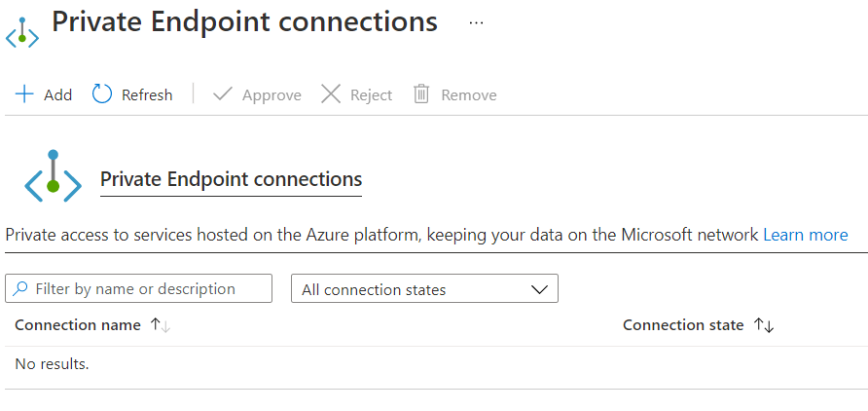Click the search magnifier icon in filter
This screenshot has height=411, width=868.
pyautogui.click(x=21, y=289)
